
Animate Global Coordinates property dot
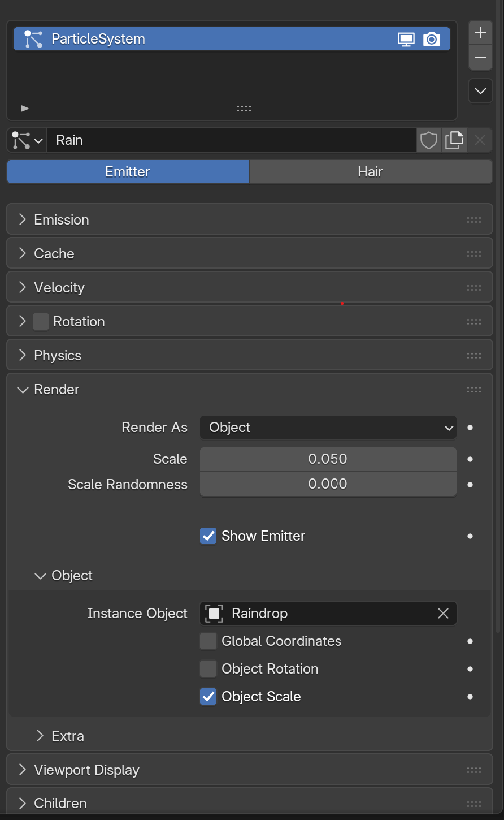coord(470,641)
